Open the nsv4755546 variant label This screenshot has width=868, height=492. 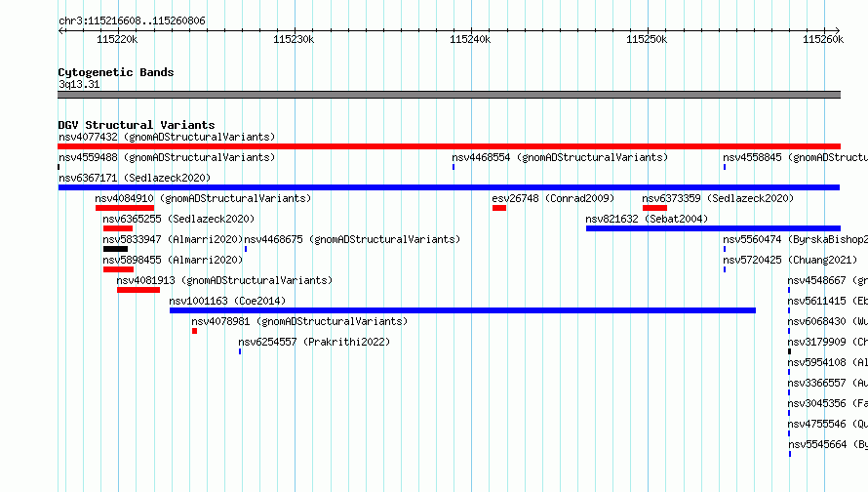(828, 424)
